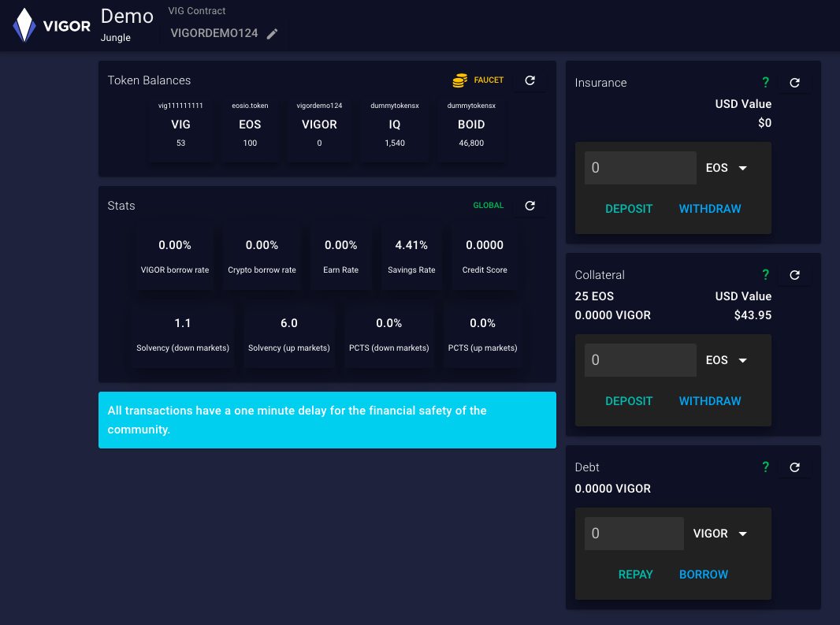This screenshot has width=840, height=625.
Task: Show help for Collateral panel
Action: click(x=766, y=275)
